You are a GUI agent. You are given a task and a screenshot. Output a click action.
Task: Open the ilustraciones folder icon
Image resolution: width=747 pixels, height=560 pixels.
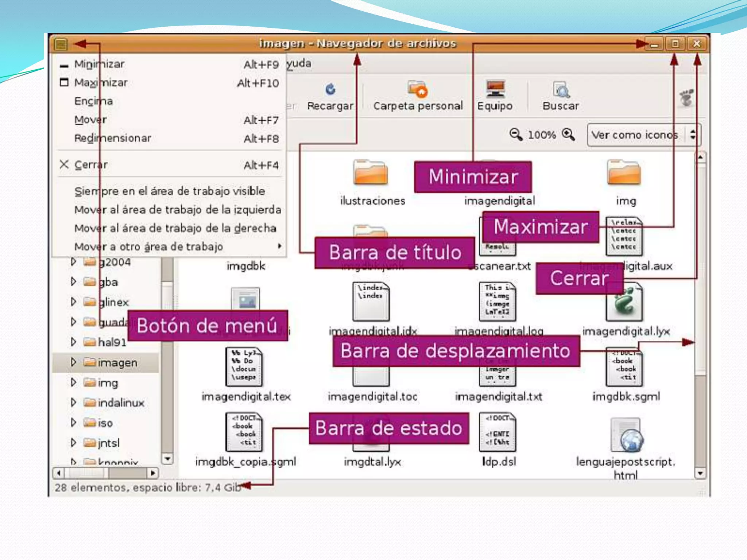(x=371, y=173)
